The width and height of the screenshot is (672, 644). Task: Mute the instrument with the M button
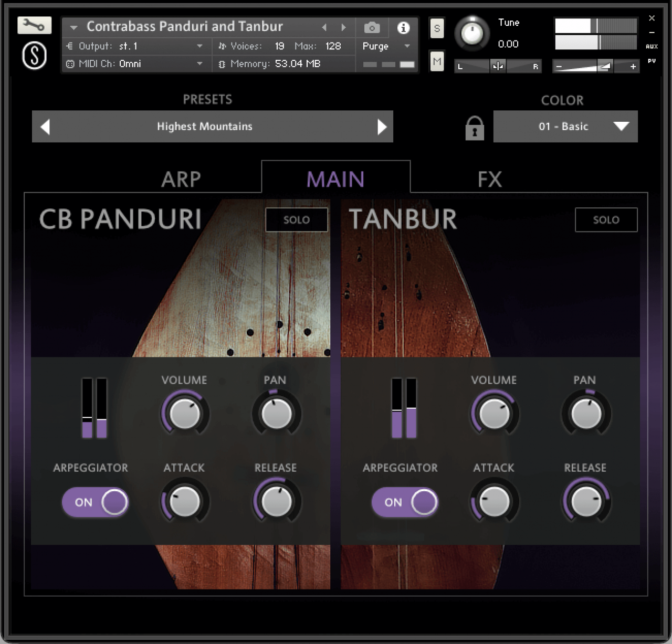(437, 61)
